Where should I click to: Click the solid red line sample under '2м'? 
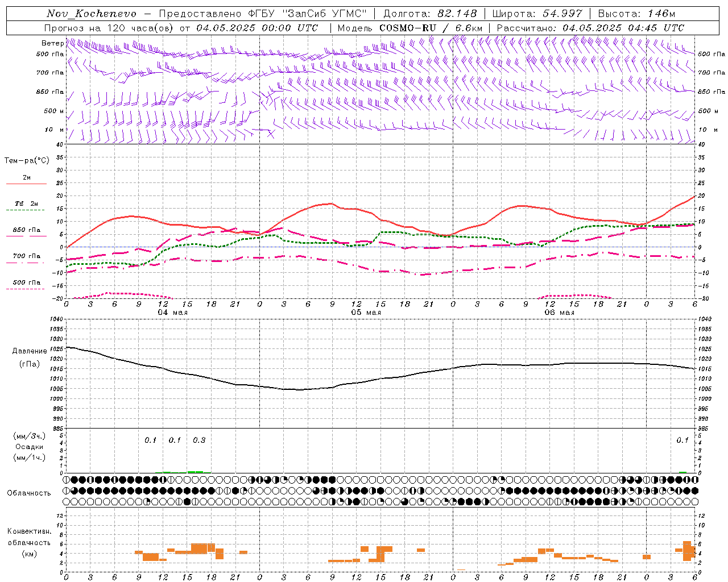pos(26,184)
